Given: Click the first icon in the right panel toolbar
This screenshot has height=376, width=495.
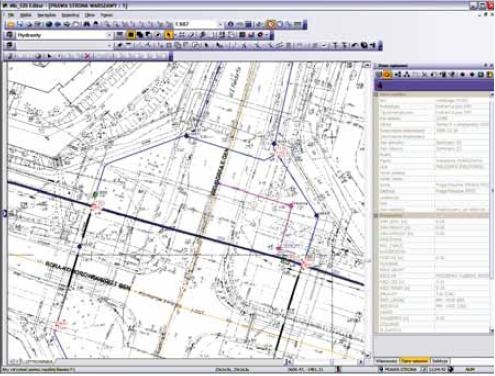Looking at the screenshot, I should tap(379, 75).
